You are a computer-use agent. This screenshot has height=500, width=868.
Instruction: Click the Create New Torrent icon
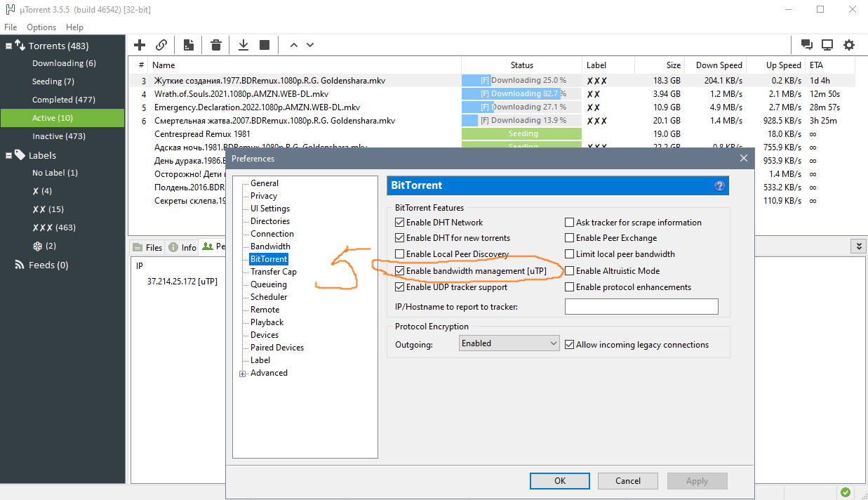click(x=189, y=45)
